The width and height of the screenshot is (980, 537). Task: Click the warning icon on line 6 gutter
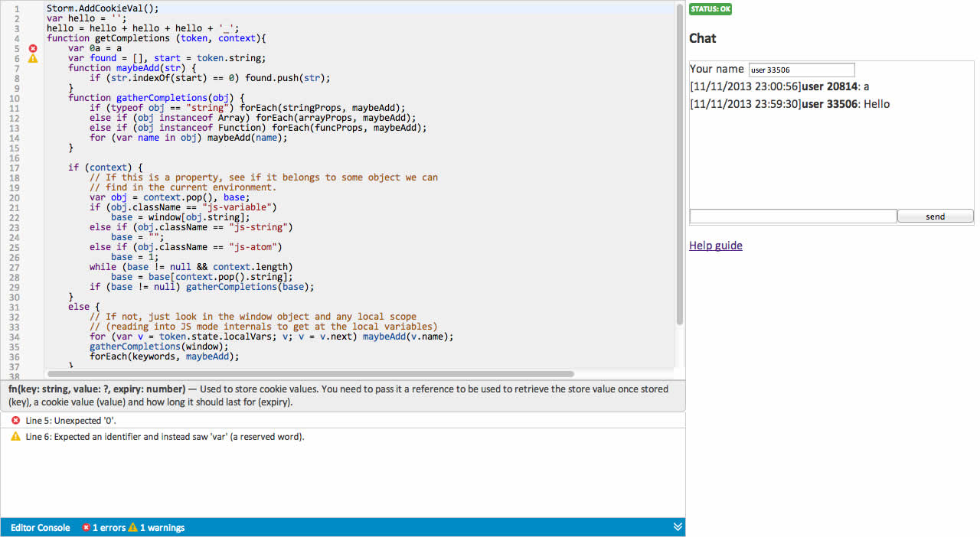(33, 58)
